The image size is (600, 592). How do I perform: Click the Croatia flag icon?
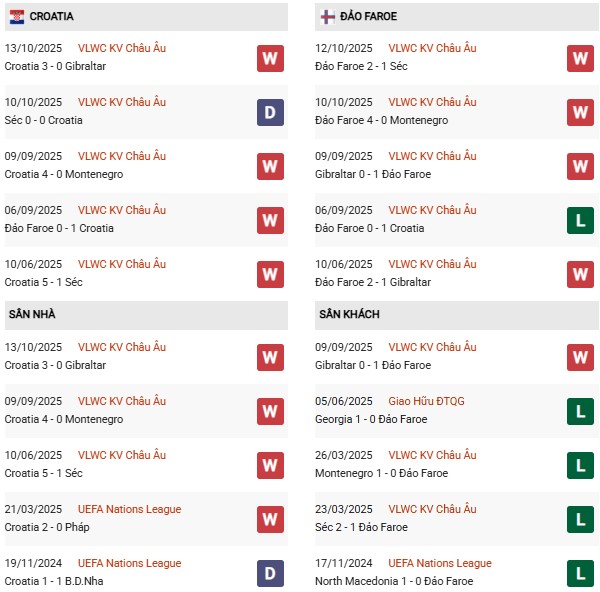(17, 17)
